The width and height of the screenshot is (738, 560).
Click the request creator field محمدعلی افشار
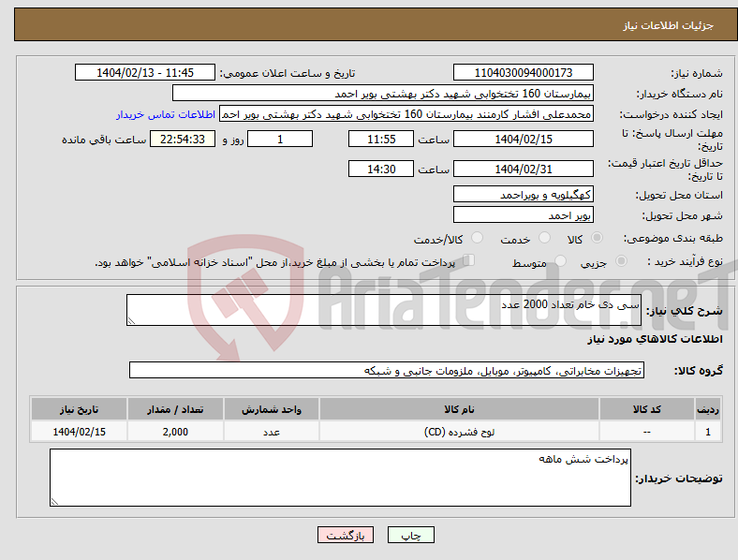(406, 114)
